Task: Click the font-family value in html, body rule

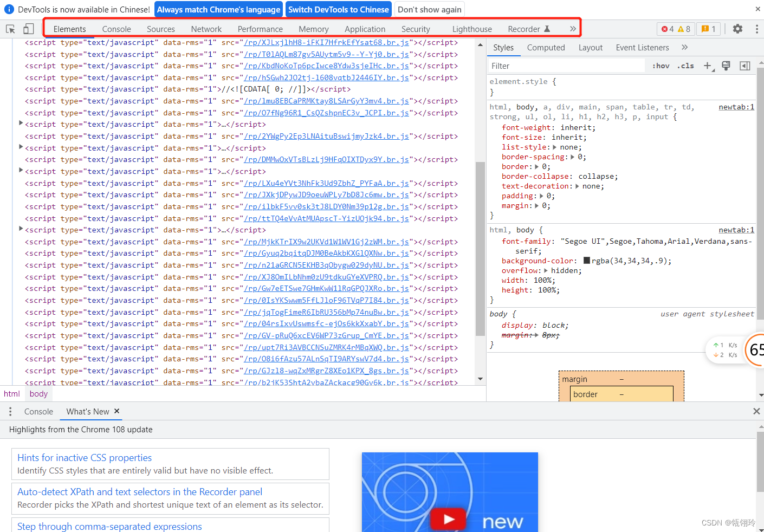Action: pos(656,246)
